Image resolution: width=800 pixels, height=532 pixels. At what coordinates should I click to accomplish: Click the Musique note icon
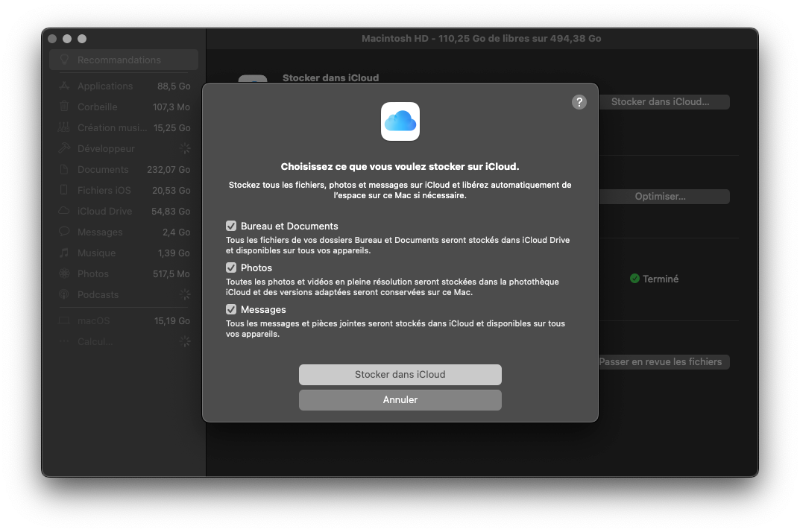point(64,253)
